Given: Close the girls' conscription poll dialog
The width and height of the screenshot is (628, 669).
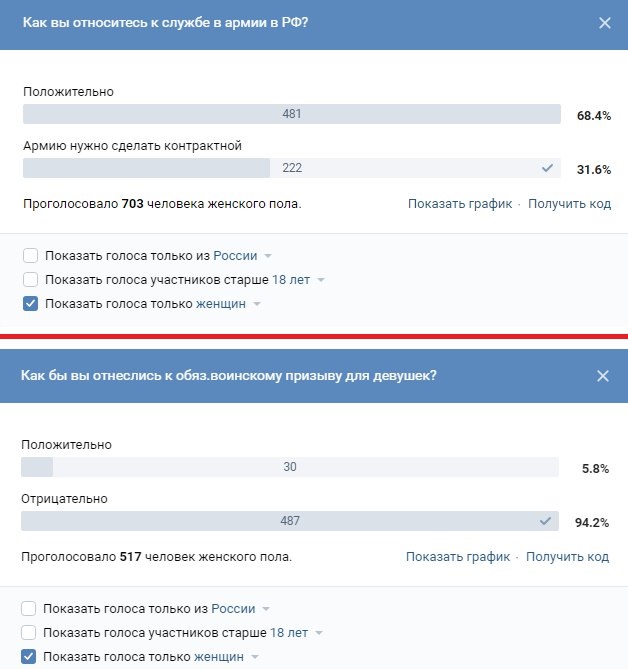Looking at the screenshot, I should 603,376.
